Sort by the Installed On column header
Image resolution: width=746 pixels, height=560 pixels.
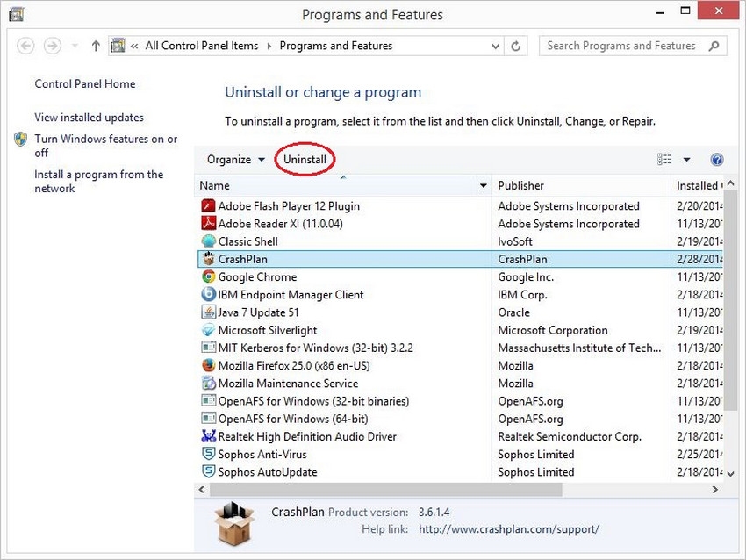(697, 185)
